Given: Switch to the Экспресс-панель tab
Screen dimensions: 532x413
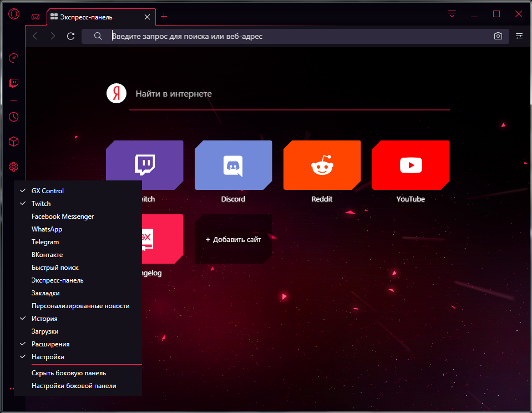Looking at the screenshot, I should point(101,17).
